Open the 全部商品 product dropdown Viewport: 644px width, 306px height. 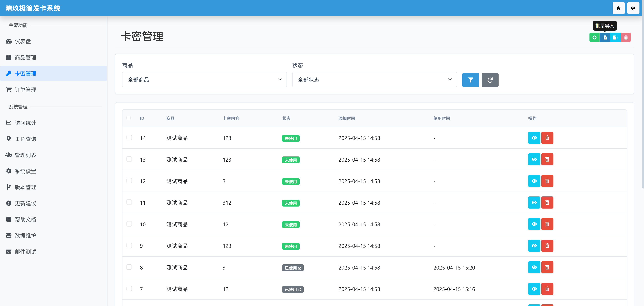204,80
